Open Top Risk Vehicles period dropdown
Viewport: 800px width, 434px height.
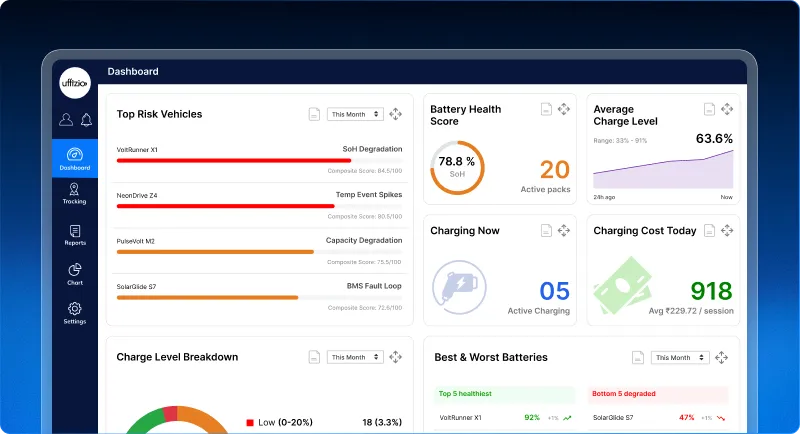355,114
